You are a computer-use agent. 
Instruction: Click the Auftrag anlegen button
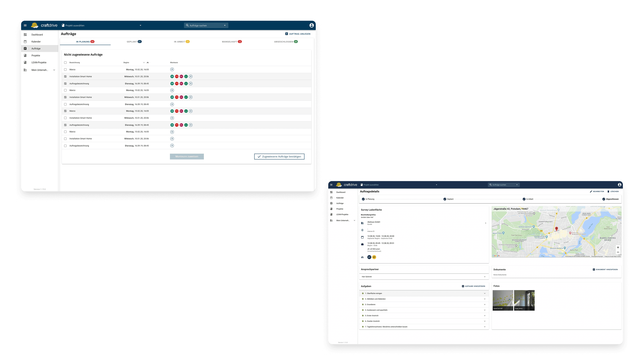click(x=298, y=34)
